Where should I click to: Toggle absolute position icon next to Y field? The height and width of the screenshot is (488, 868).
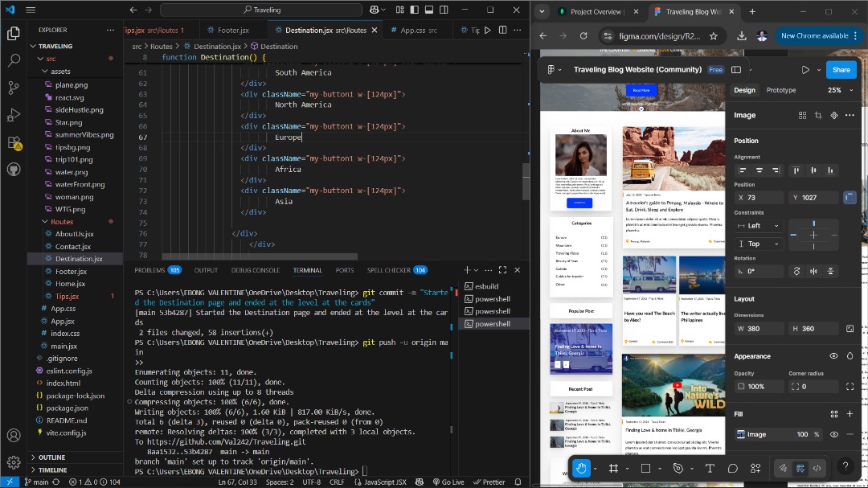850,198
